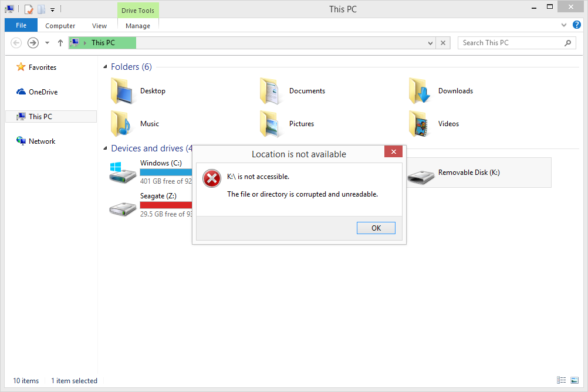Click the Documents folder label
588x392 pixels.
(307, 91)
